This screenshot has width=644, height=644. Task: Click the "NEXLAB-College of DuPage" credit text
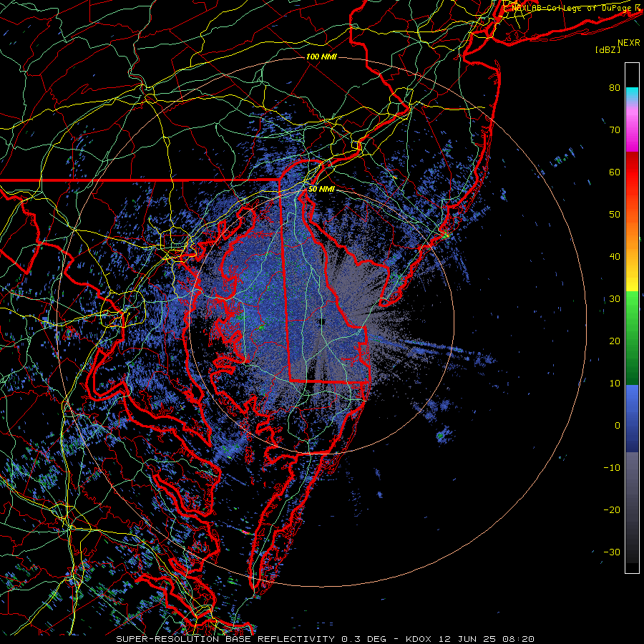click(571, 8)
